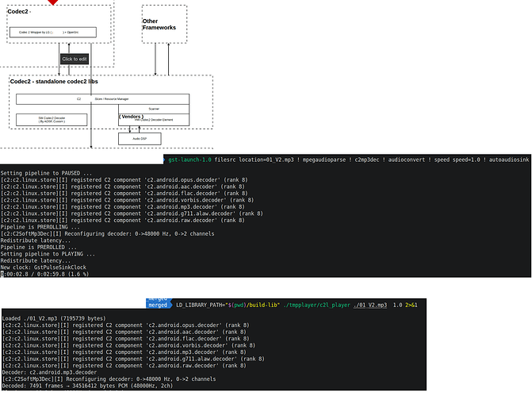Click g711.alaw.decoder line in upper terminal
532x396 pixels.
(x=132, y=213)
